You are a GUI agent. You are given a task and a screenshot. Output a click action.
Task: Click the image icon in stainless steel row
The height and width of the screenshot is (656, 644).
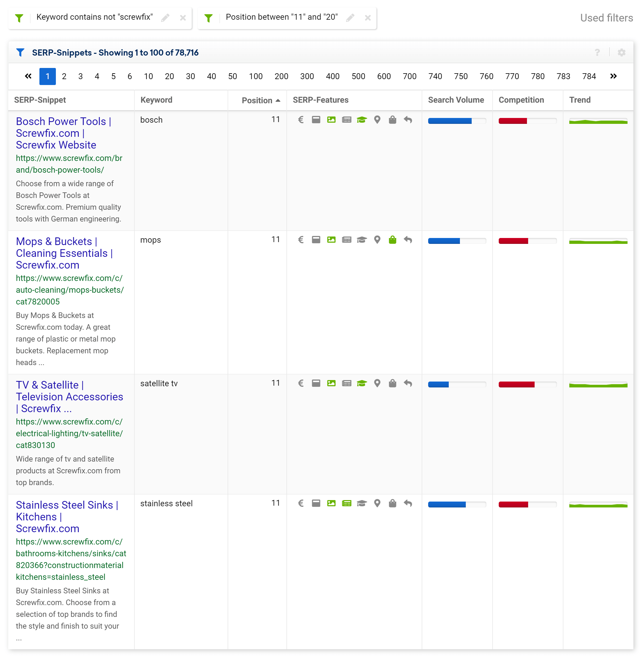point(331,503)
